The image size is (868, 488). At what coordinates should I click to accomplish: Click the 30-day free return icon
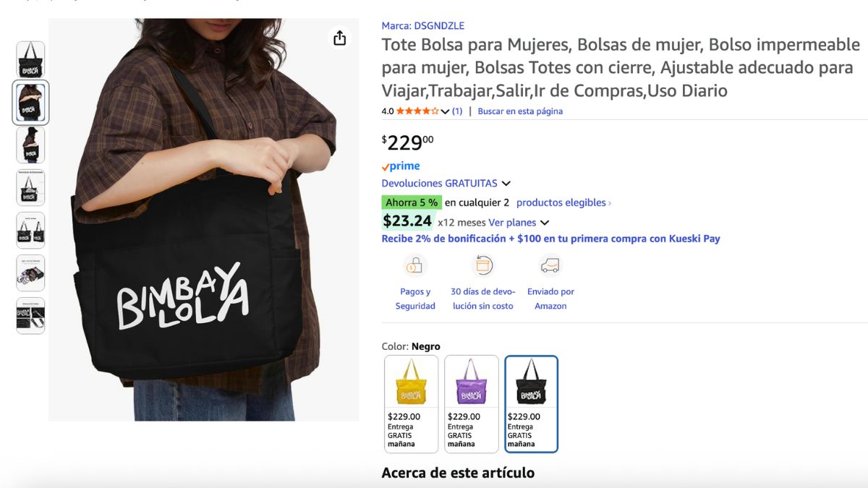[482, 265]
